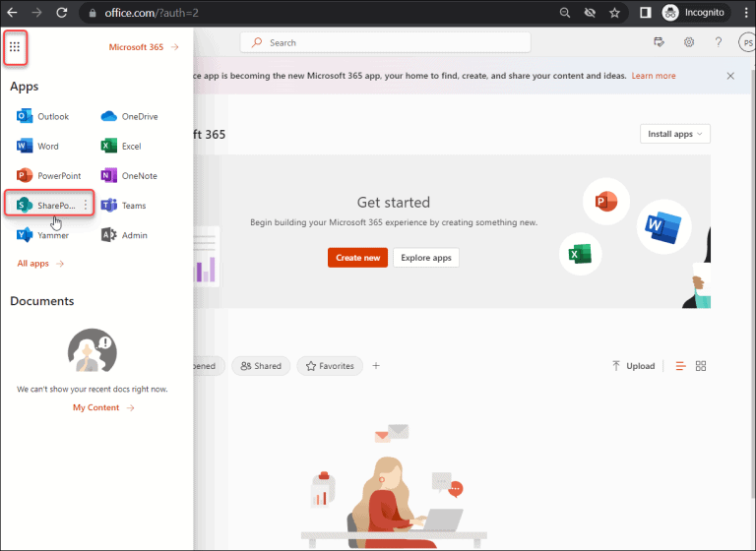Open Yammer from the Apps list
The width and height of the screenshot is (756, 551).
(x=42, y=235)
